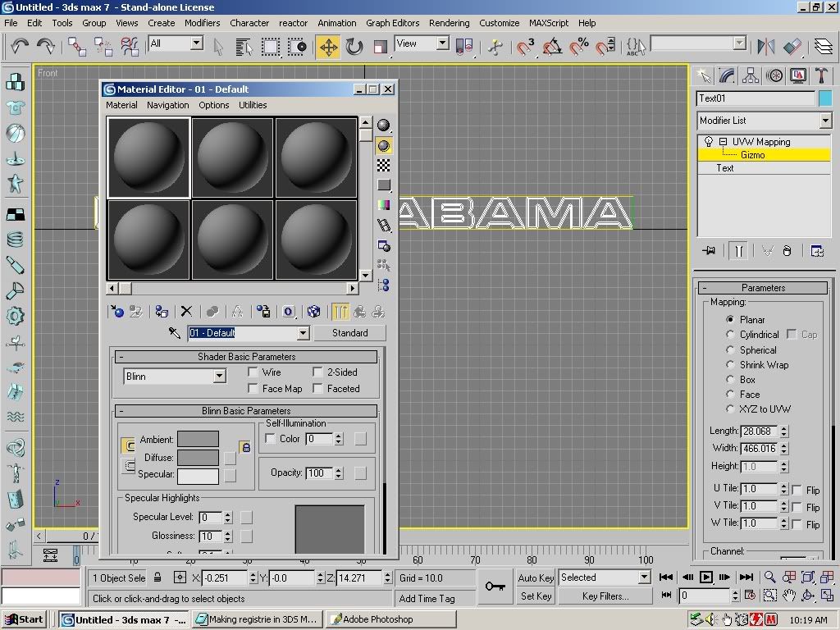Expand the Modifier List dropdown
840x630 pixels.
point(825,121)
